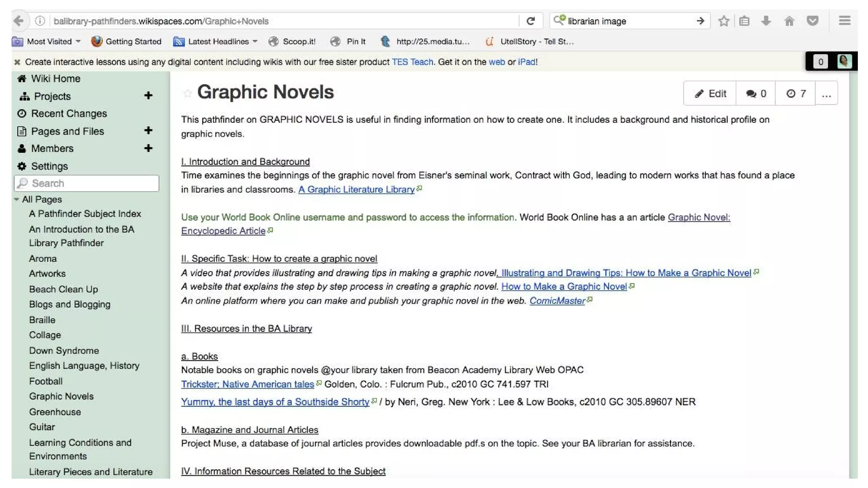Invite members with the plus icon
Viewport: 868px width, 488px height.
point(148,148)
